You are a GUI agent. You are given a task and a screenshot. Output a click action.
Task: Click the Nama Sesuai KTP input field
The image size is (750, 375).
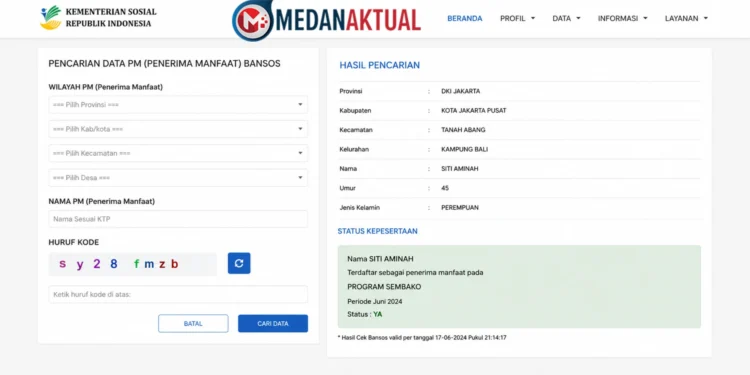(178, 219)
